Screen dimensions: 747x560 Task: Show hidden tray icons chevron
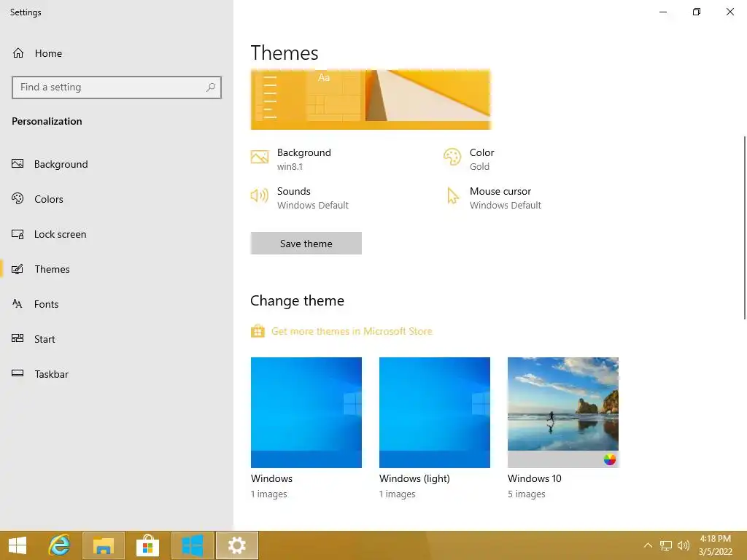[x=648, y=545]
